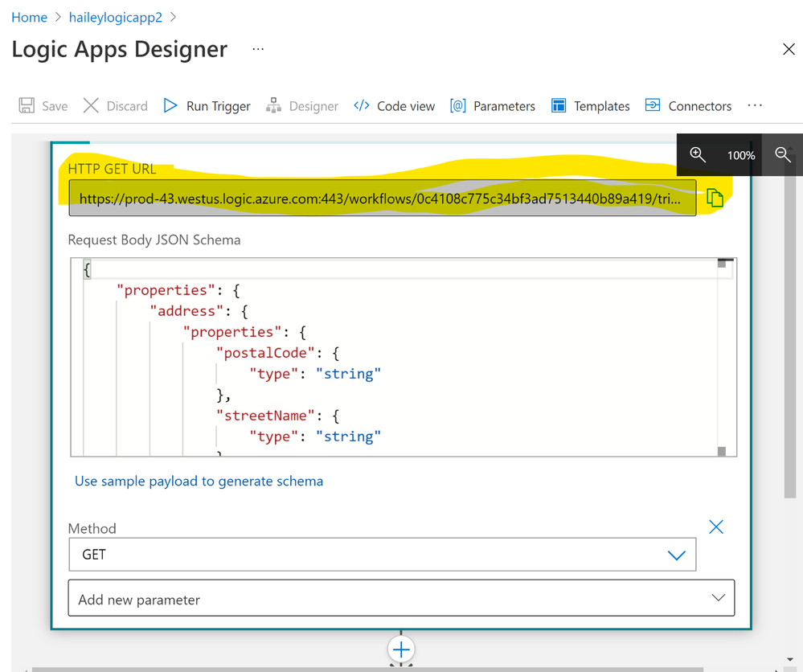The width and height of the screenshot is (803, 672).
Task: Zoom in with the magnifier plus icon
Action: tap(697, 154)
